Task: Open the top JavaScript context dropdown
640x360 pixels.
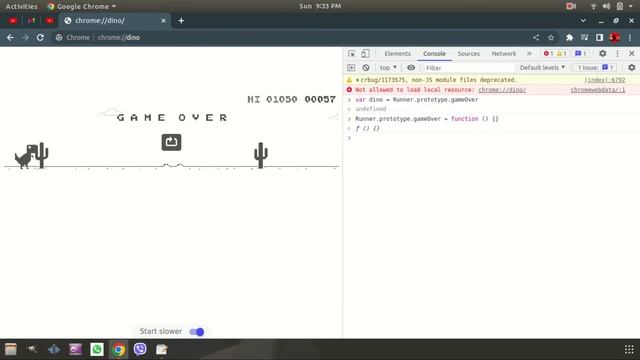Action: coord(388,68)
